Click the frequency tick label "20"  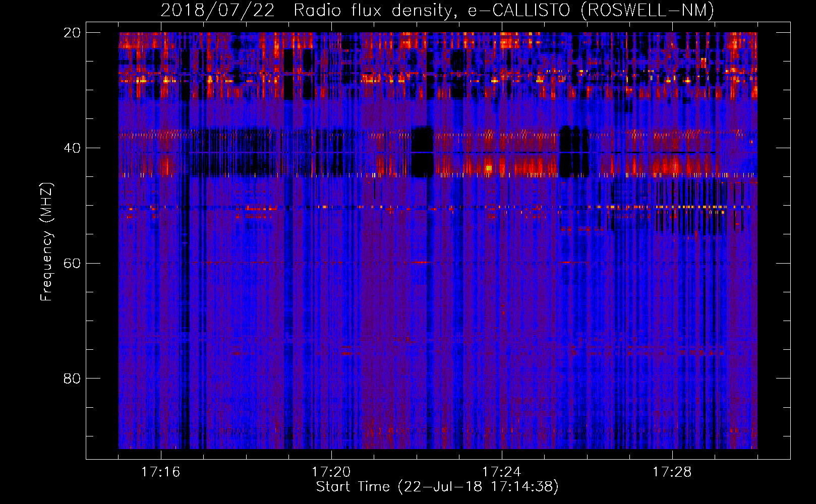tap(72, 33)
